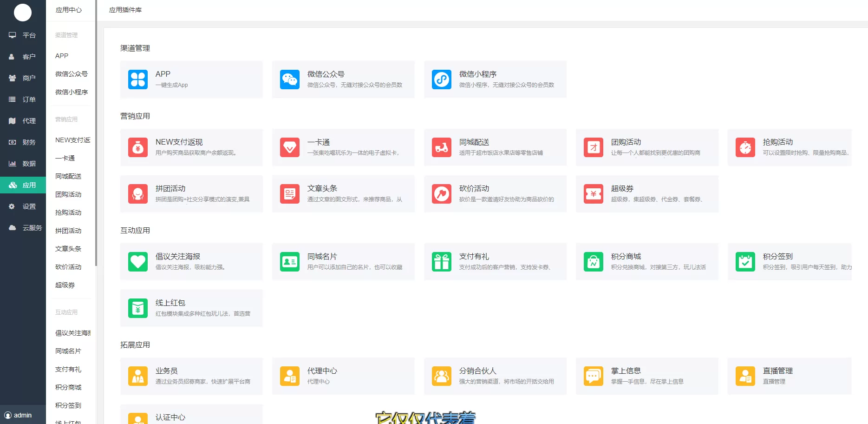The image size is (868, 424).
Task: Click the 代理中心 card
Action: [x=343, y=376]
